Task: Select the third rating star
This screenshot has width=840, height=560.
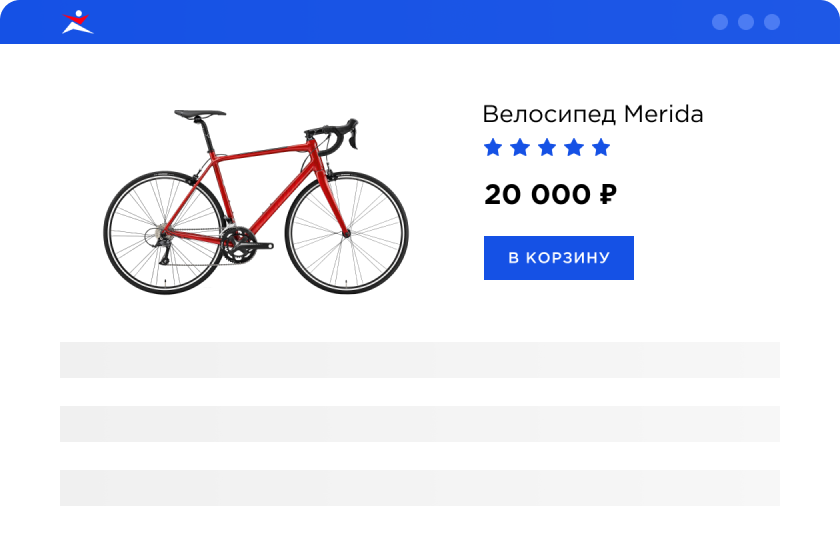Action: coord(547,148)
